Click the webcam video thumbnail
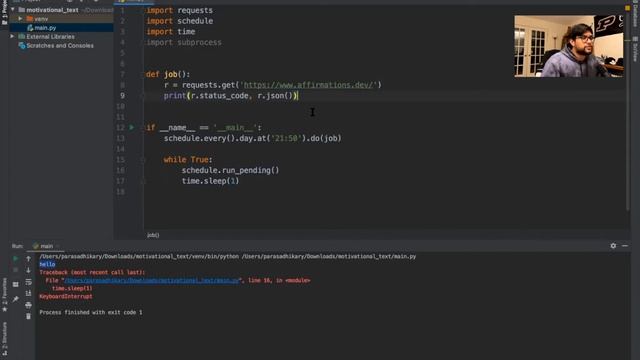 click(569, 46)
